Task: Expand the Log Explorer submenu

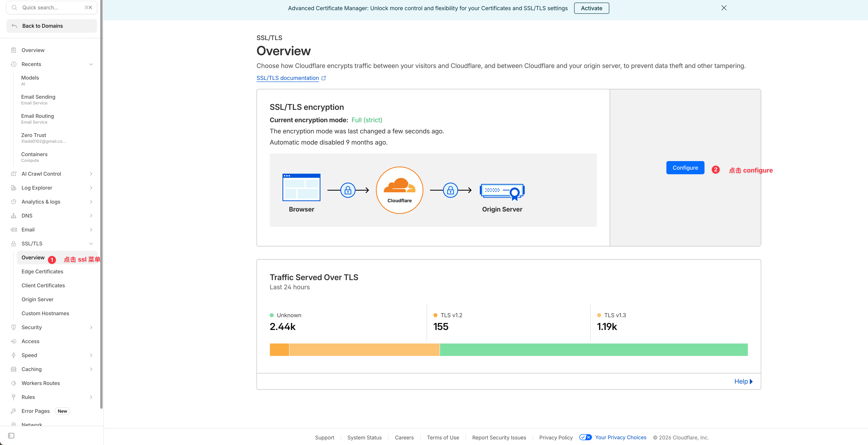Action: point(91,188)
